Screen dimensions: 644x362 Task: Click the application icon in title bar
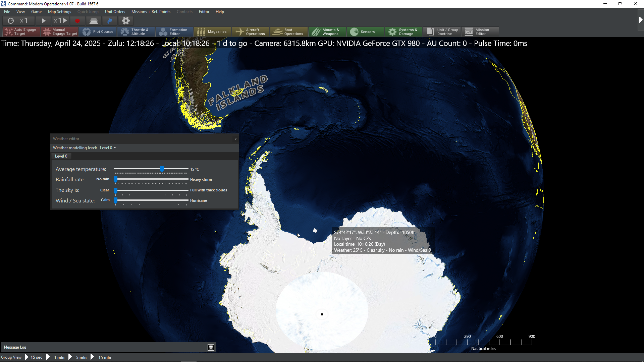[x=3, y=4]
